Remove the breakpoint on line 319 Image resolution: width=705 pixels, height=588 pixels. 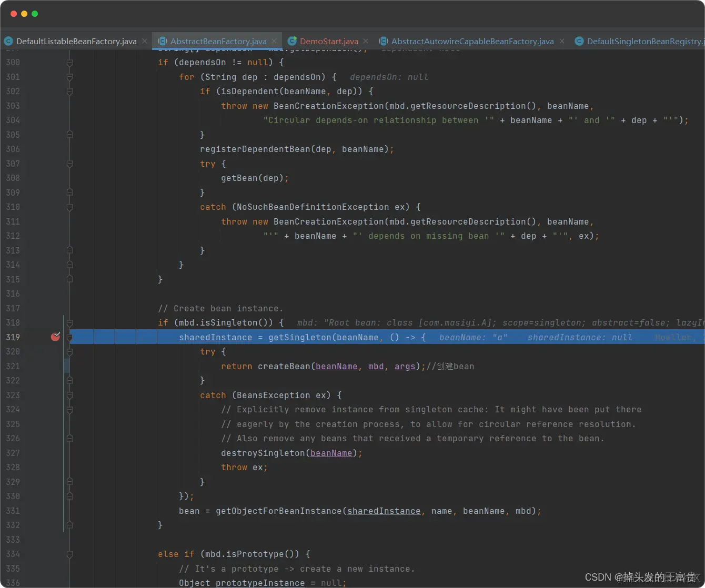pos(55,337)
